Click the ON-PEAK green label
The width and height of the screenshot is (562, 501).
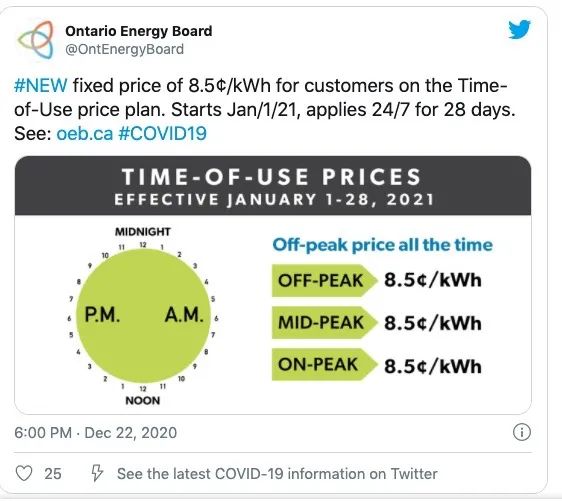point(324,364)
